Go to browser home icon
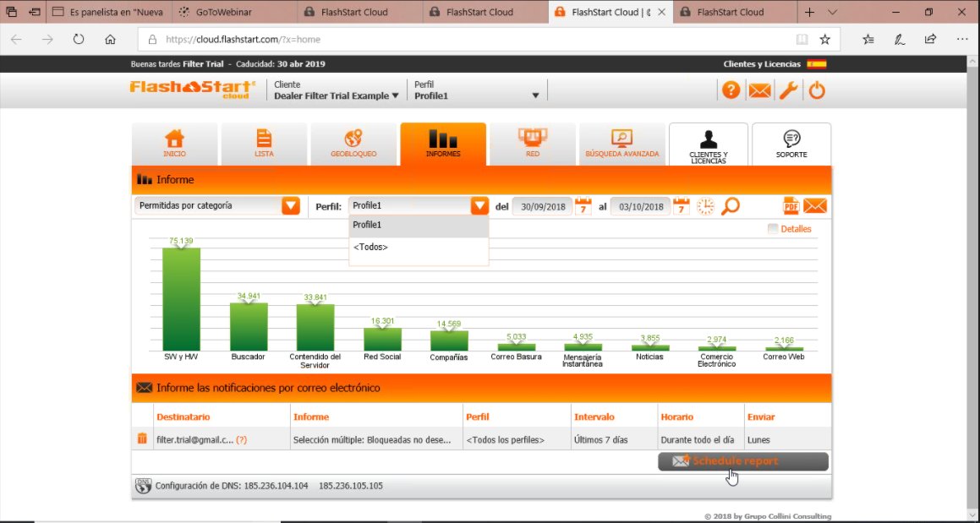 pos(110,40)
